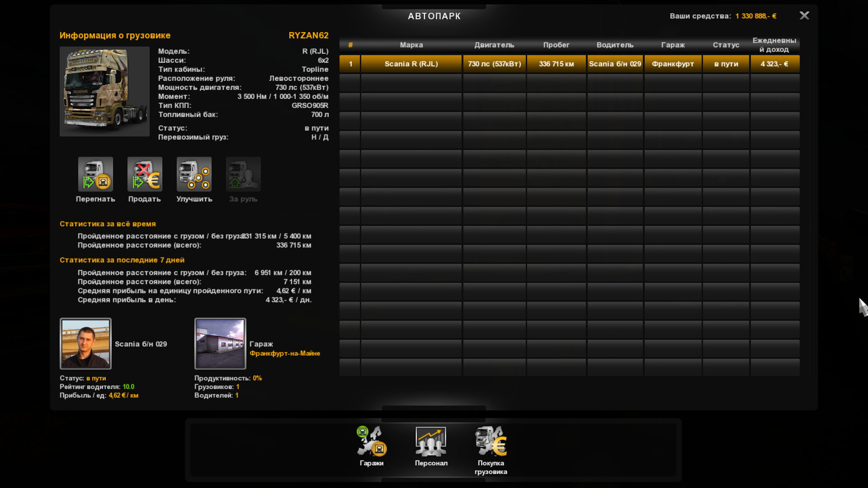Click average profit 4,62 € / км value
This screenshot has height=488, width=868.
[x=294, y=291]
